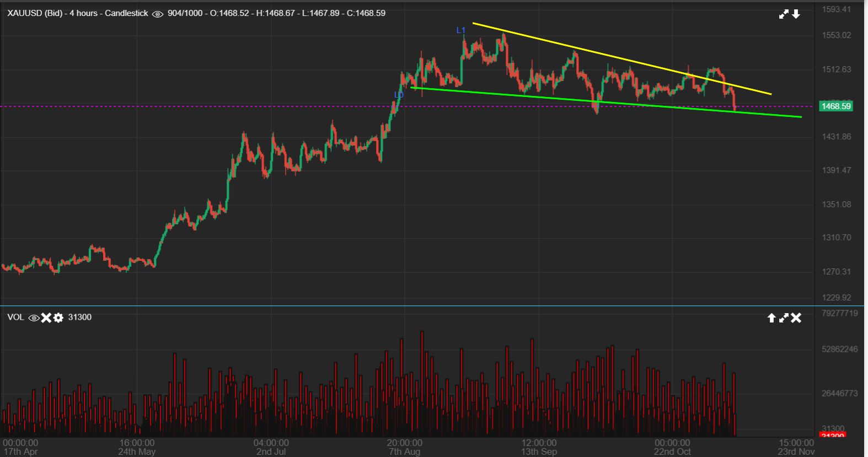Toggle XAUUSD candlestick series visibility eye

click(x=157, y=14)
